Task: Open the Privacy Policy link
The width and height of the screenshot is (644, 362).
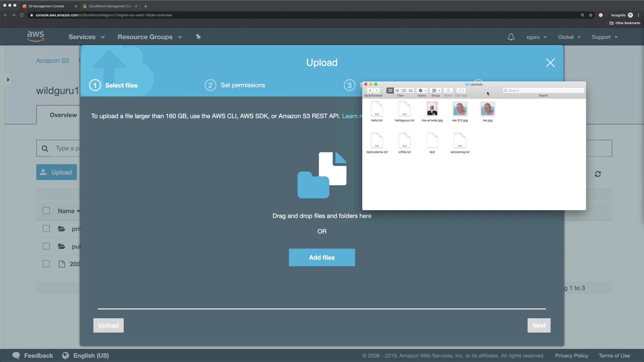Action: 572,355
